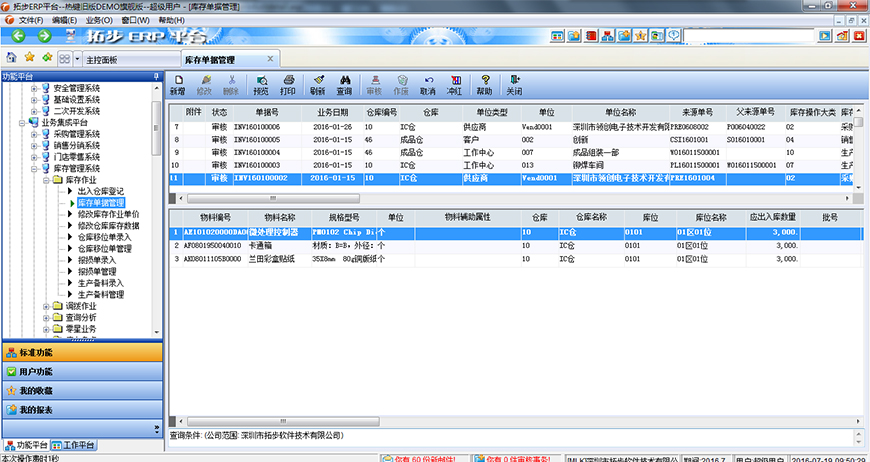Image resolution: width=870 pixels, height=462 pixels.
Task: Open the 业务(O) menu
Action: (99, 20)
